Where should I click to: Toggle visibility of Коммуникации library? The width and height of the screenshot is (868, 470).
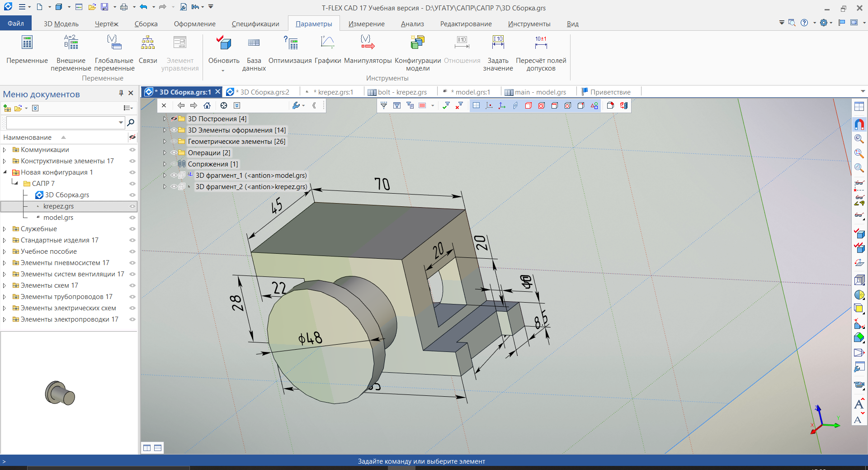(132, 150)
